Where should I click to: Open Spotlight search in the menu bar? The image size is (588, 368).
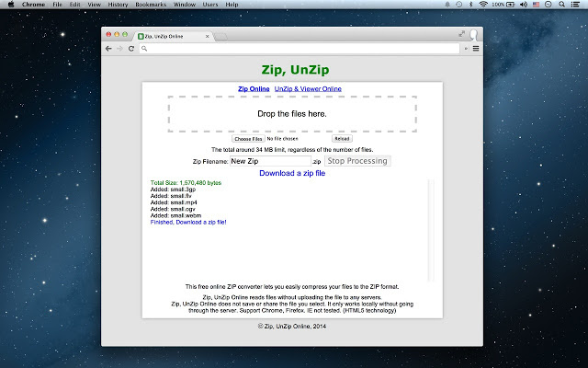pos(562,5)
